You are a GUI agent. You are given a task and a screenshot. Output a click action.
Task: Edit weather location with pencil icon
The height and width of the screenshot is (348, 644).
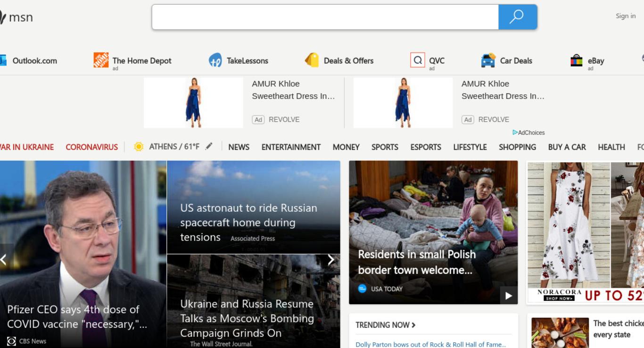[x=209, y=146]
